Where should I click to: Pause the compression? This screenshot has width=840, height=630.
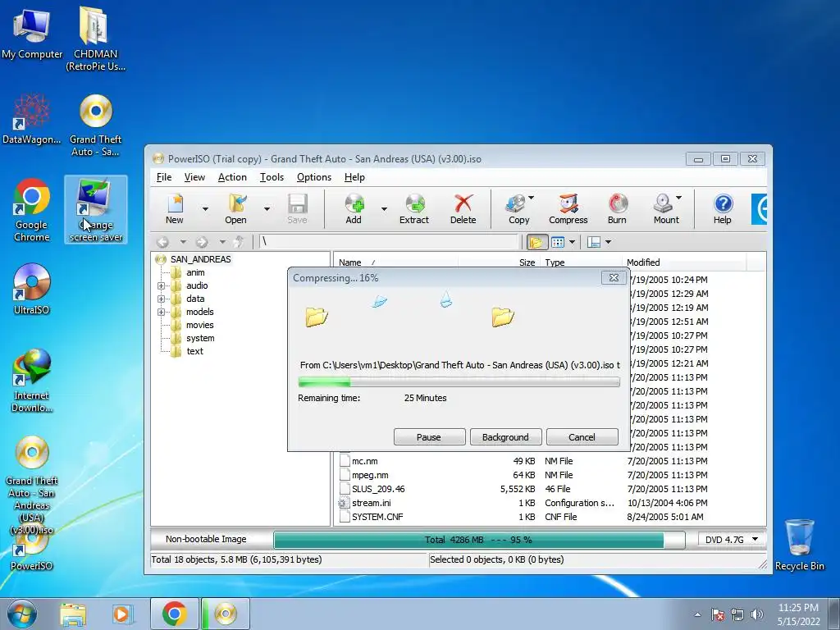(x=429, y=437)
